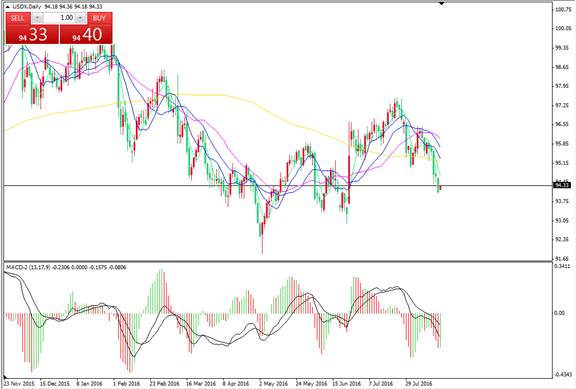Select the 1.00 volume input field
This screenshot has height=389, width=576.
coord(59,18)
